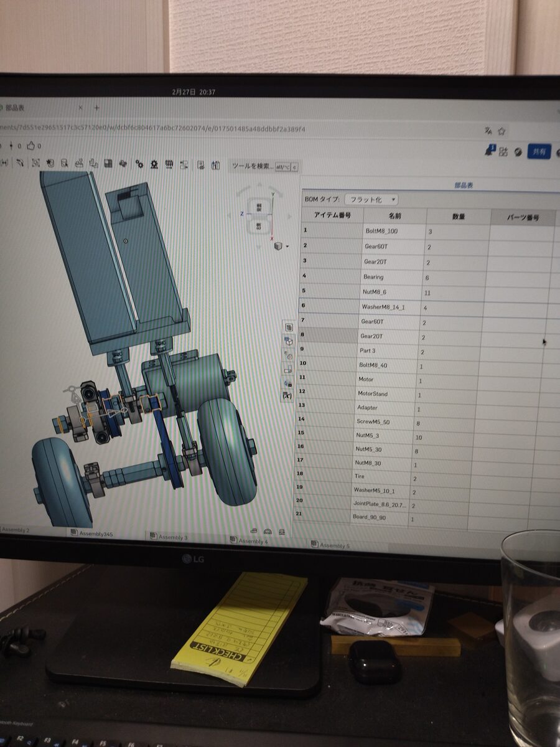
Task: Switch to the Assembly 3 tab
Action: pos(168,537)
